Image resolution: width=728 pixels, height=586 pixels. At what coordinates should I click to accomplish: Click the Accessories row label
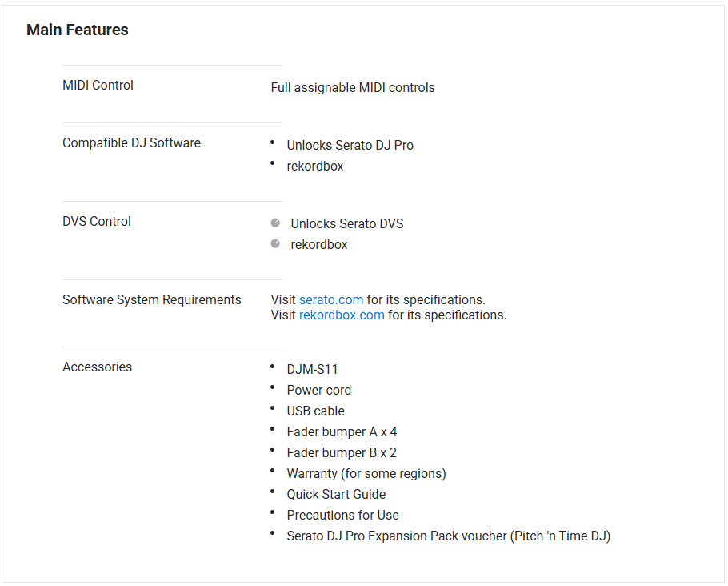coord(98,367)
